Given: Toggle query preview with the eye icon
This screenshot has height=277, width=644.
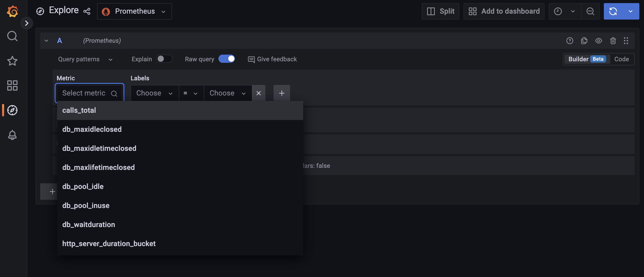Looking at the screenshot, I should coord(598,41).
